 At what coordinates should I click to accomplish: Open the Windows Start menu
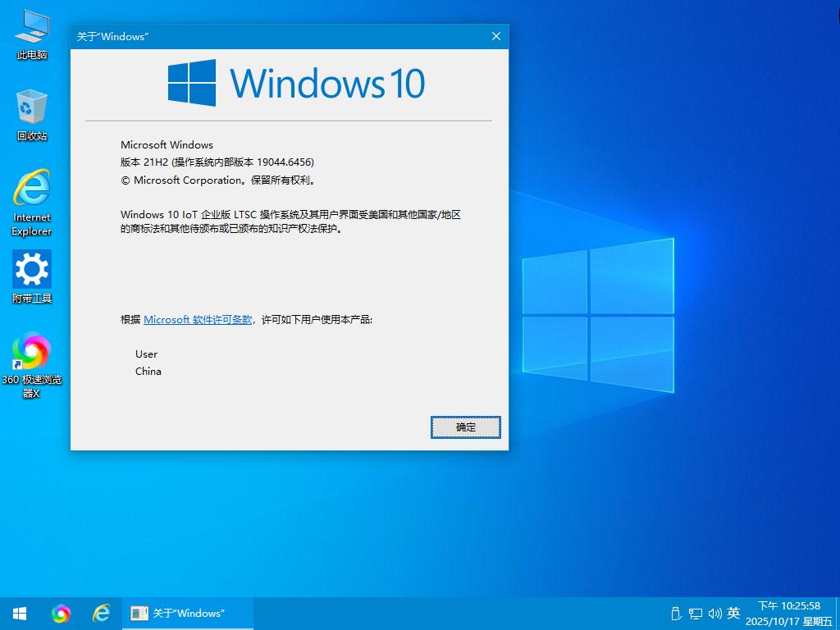coord(20,614)
